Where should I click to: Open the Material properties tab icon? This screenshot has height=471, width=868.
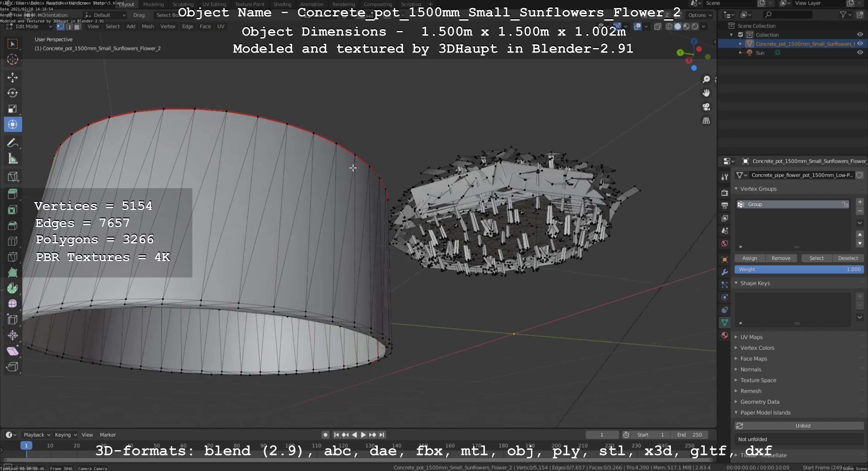tap(725, 335)
